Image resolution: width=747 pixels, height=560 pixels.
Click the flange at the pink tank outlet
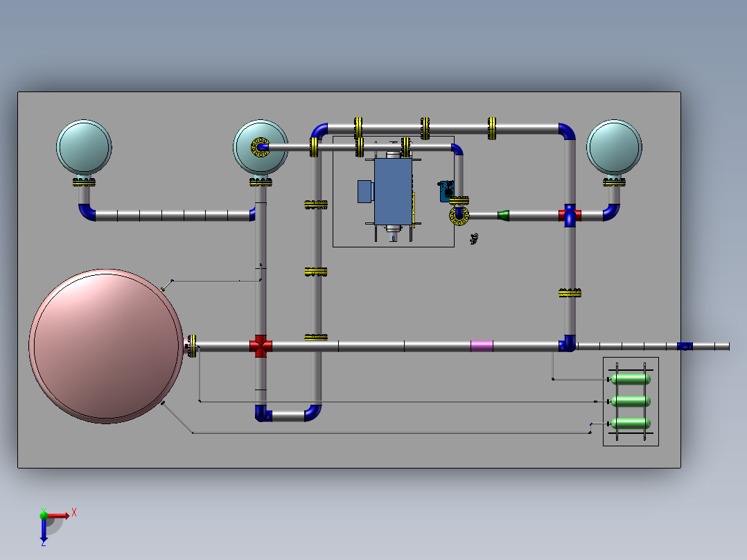pos(191,347)
